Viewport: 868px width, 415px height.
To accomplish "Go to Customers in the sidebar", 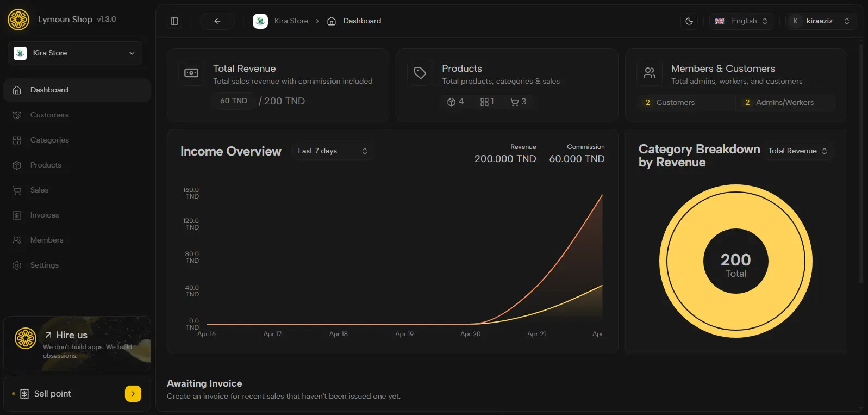I will tap(49, 115).
